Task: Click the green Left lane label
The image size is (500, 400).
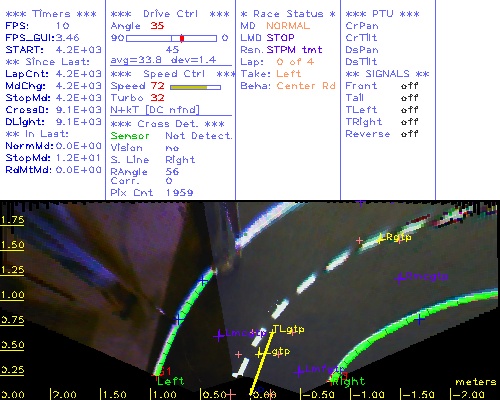Action: [170, 381]
